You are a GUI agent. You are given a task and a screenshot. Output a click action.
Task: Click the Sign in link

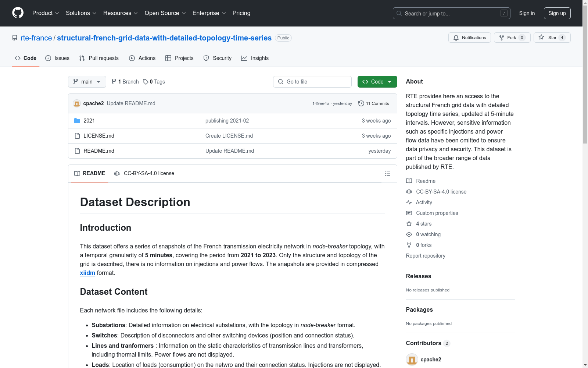click(x=527, y=13)
